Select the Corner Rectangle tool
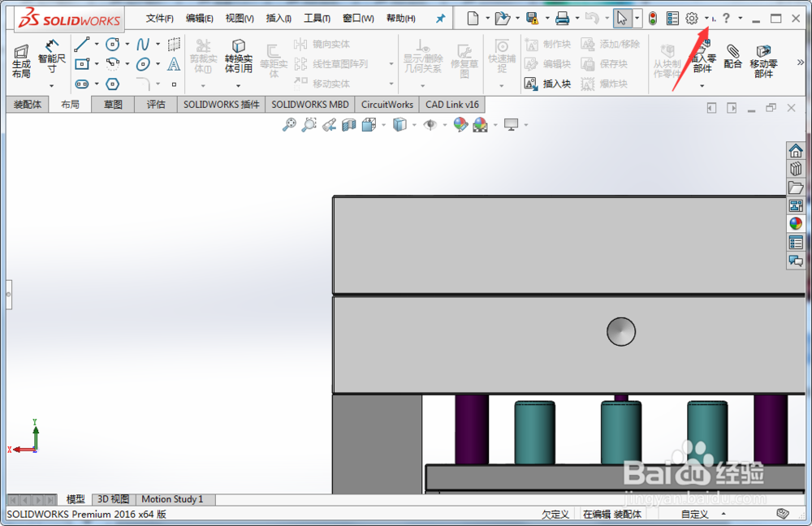The width and height of the screenshot is (812, 526). (x=82, y=64)
